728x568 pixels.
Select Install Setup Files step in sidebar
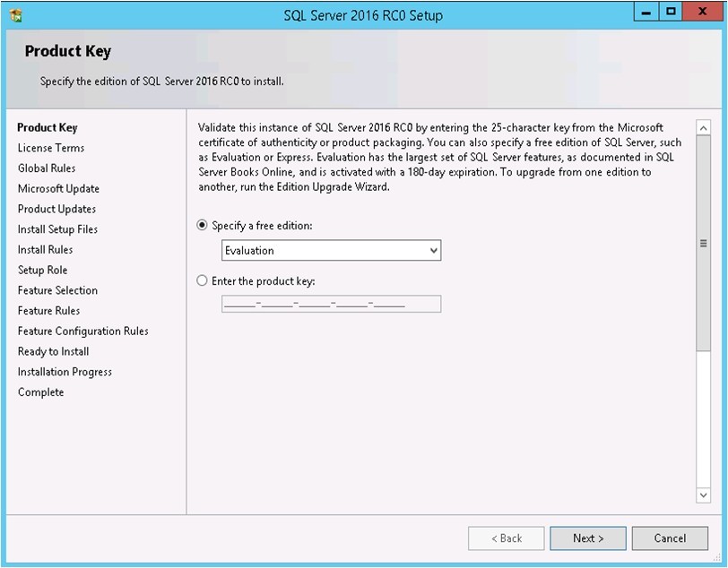57,229
